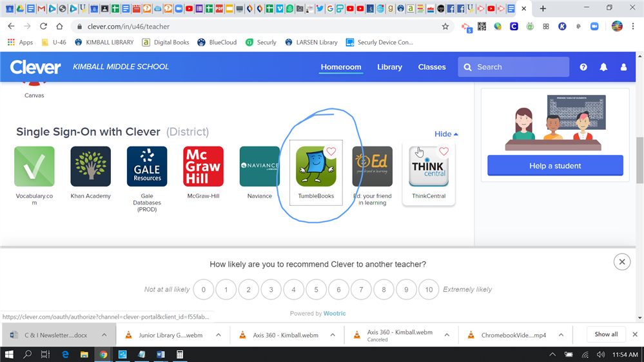The image size is (644, 362).
Task: Open Clever notifications bell
Action: 603,67
